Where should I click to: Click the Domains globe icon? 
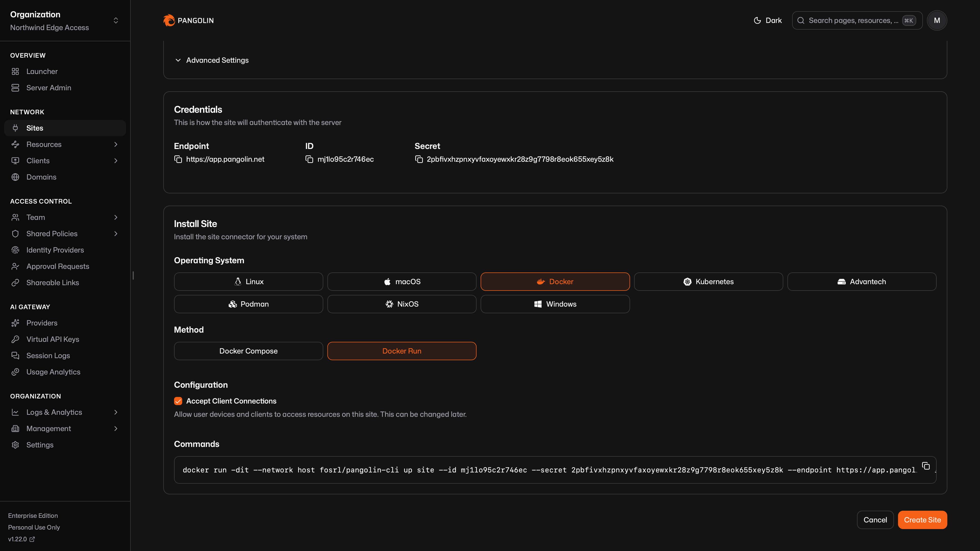pos(15,177)
